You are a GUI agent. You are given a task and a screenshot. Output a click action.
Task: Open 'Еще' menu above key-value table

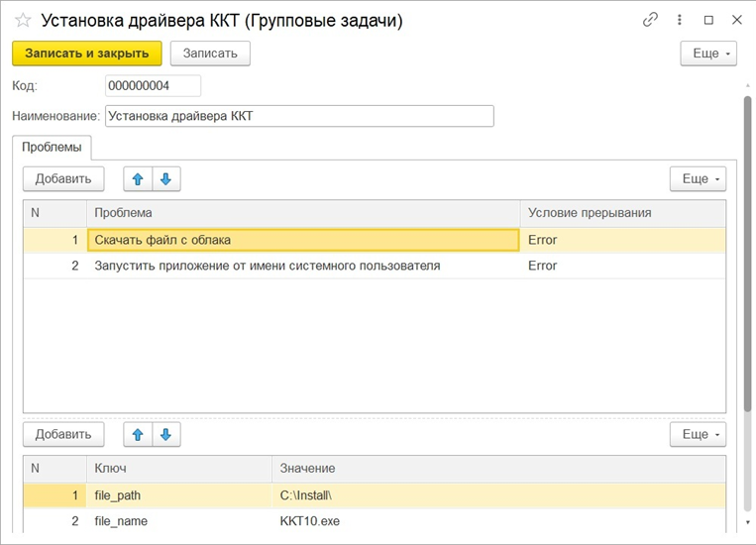(698, 434)
